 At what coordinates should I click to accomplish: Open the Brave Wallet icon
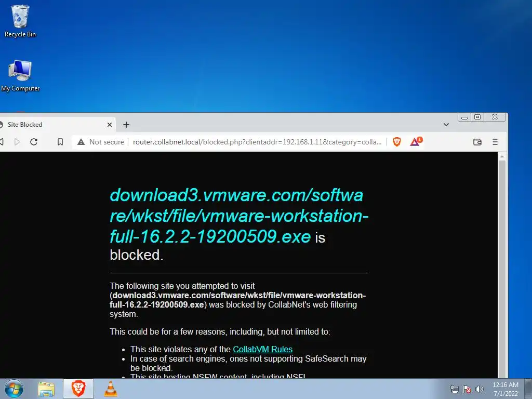477,142
